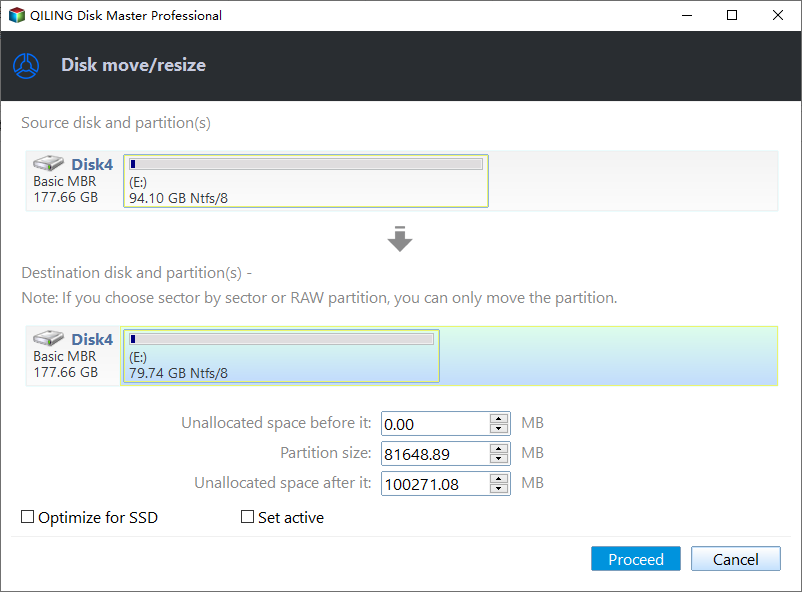Screen dimensions: 802x592
Task: Click the QILING app logo in title bar
Action: pyautogui.click(x=17, y=15)
